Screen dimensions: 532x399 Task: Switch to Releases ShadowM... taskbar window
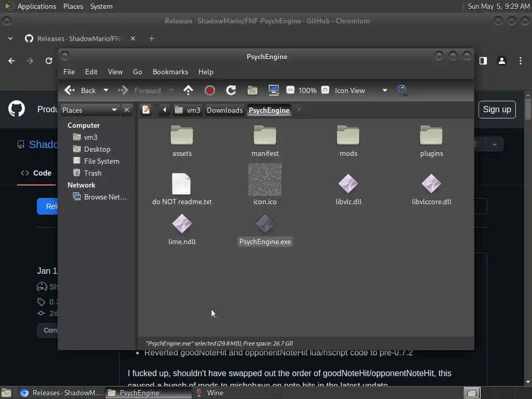[60, 393]
